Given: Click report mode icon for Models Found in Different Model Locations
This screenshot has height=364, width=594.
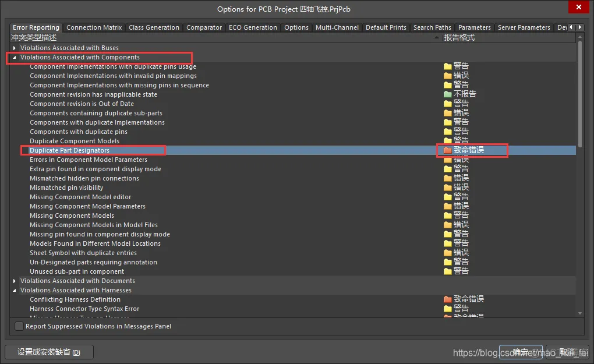Looking at the screenshot, I should pos(447,243).
